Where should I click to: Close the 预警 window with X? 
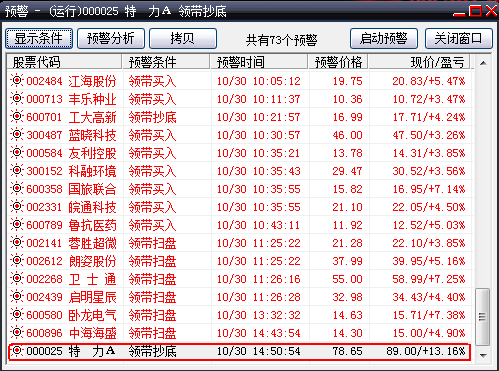(x=491, y=11)
